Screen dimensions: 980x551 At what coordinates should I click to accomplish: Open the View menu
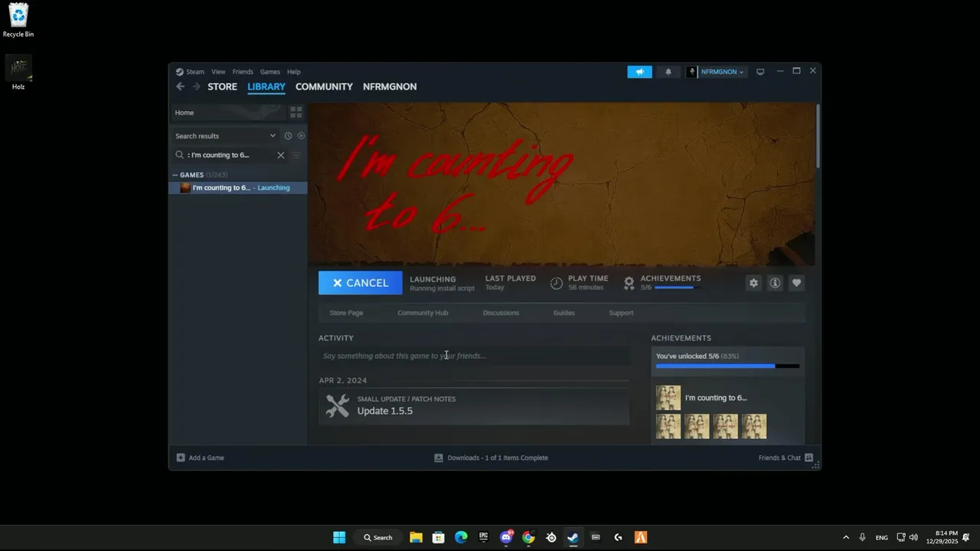click(218, 72)
